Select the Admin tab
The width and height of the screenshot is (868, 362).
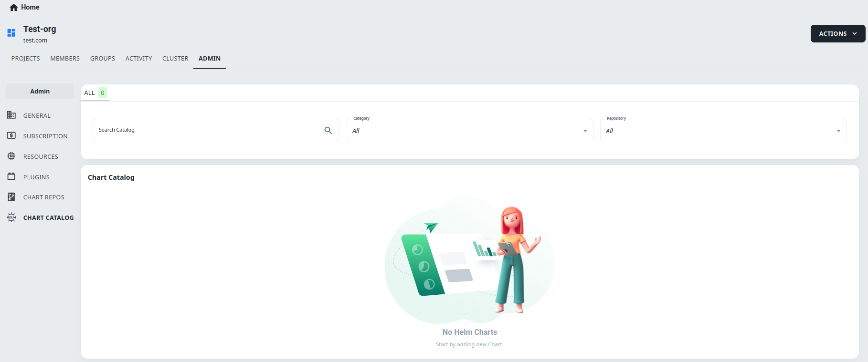click(x=210, y=58)
